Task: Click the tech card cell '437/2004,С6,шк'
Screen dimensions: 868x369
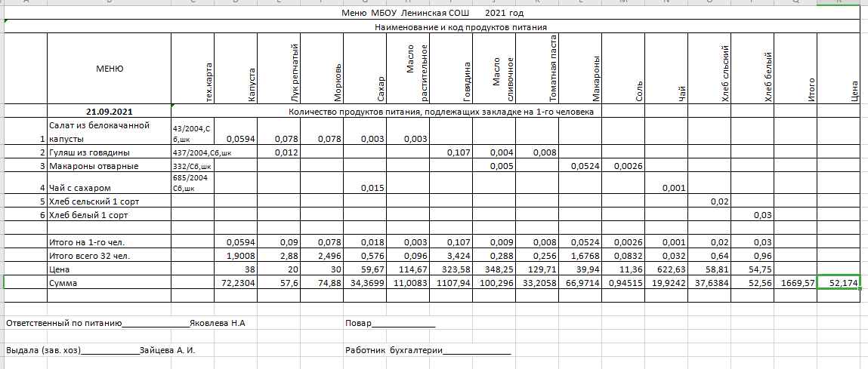Action: tap(193, 152)
